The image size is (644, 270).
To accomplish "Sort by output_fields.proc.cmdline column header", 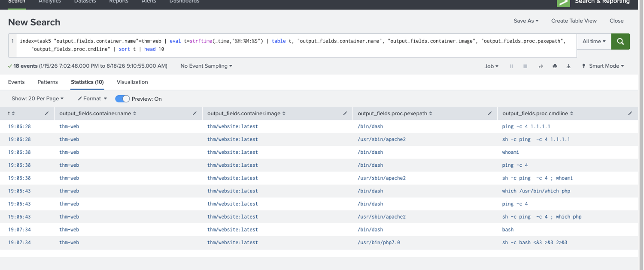I will tap(538, 114).
